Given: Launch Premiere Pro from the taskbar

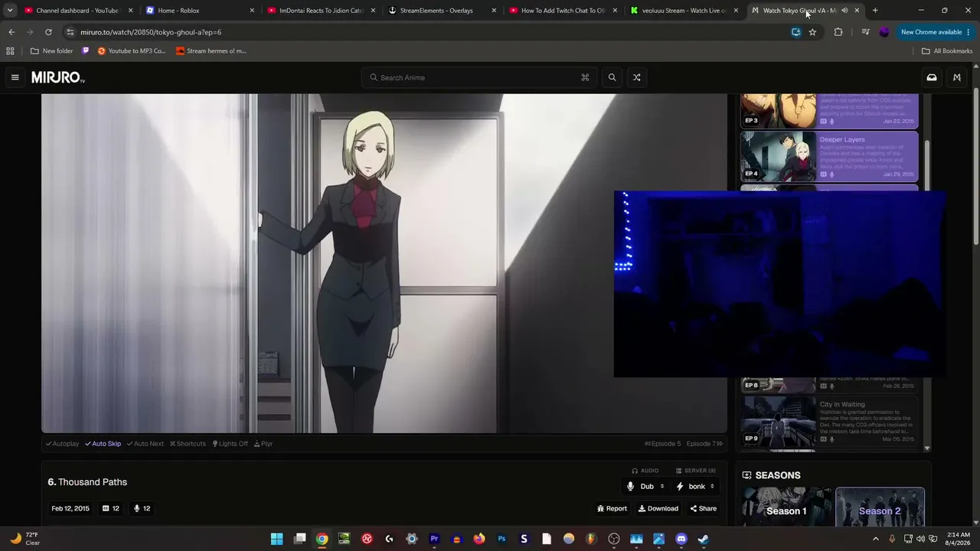Looking at the screenshot, I should (x=434, y=539).
